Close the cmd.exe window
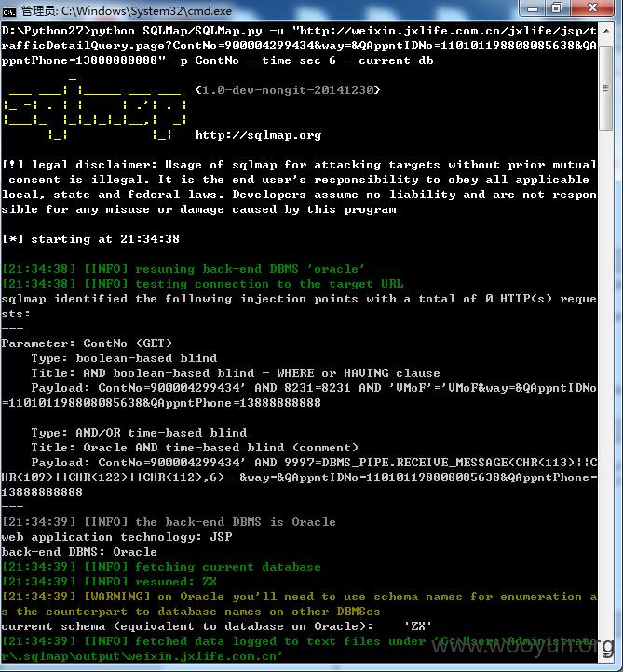The width and height of the screenshot is (623, 672). coord(592,8)
